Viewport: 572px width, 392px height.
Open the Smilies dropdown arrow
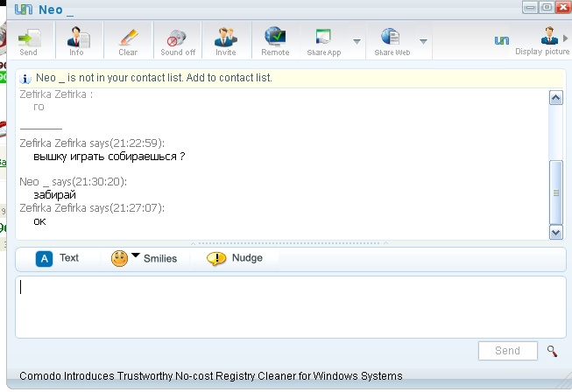point(136,255)
